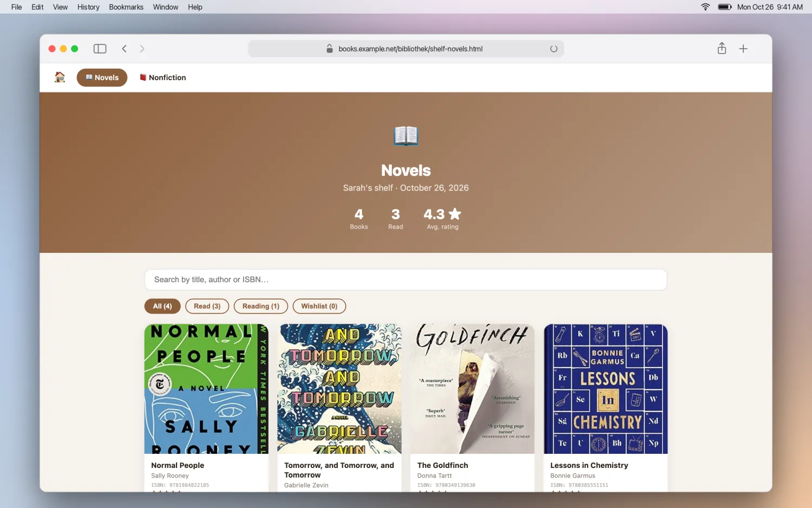
Task: Click the 4.3 average rating stat
Action: (442, 218)
